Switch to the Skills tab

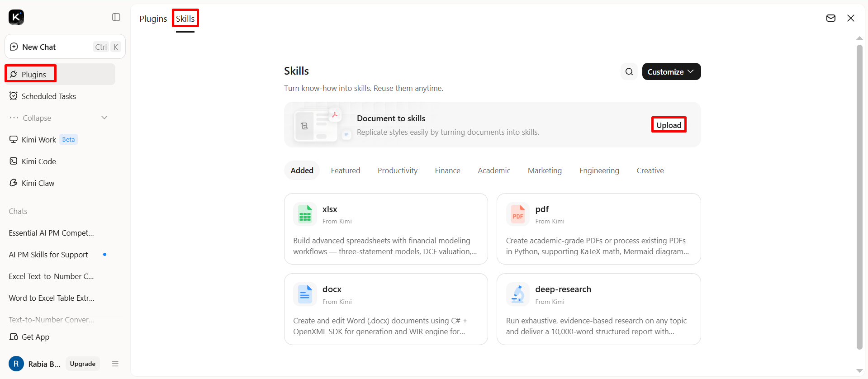click(x=185, y=19)
